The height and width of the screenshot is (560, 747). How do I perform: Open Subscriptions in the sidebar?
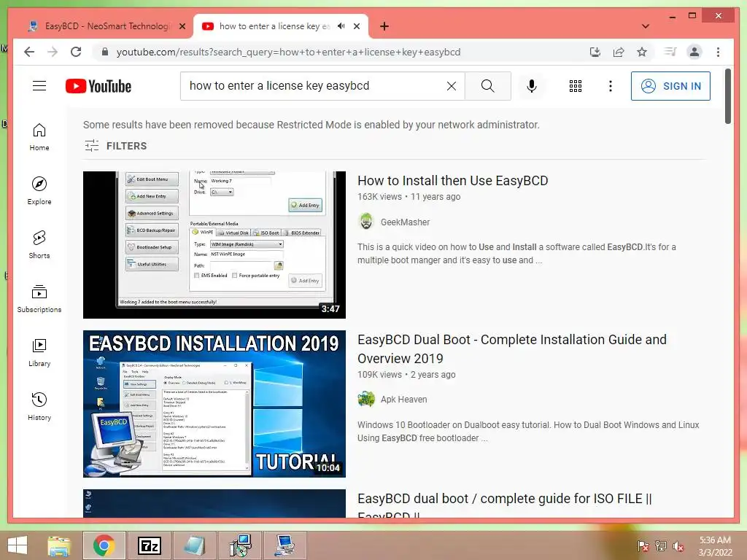click(x=39, y=298)
